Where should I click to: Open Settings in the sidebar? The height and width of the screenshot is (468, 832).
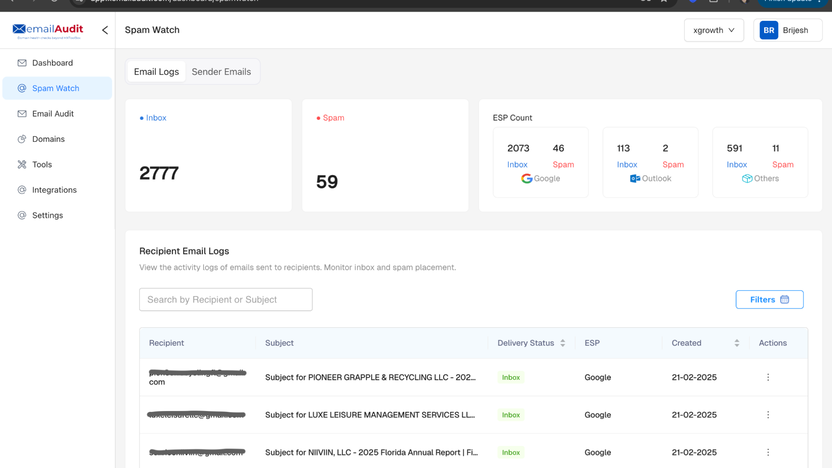47,215
